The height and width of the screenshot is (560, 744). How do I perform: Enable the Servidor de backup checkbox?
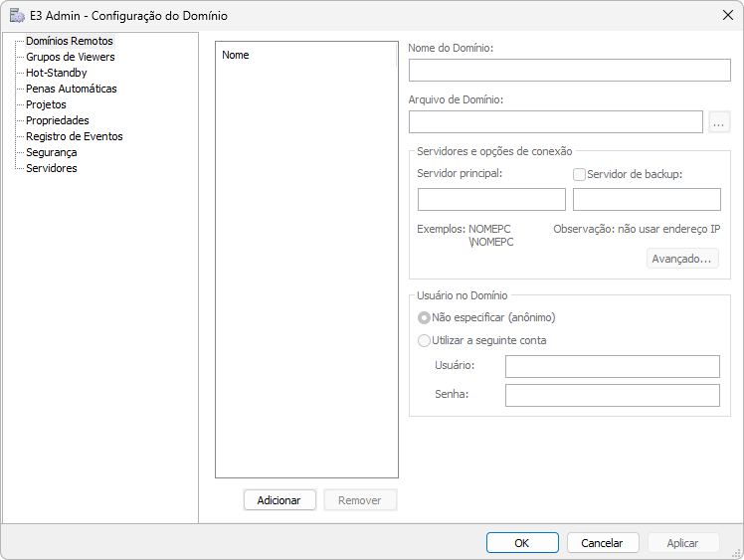580,174
